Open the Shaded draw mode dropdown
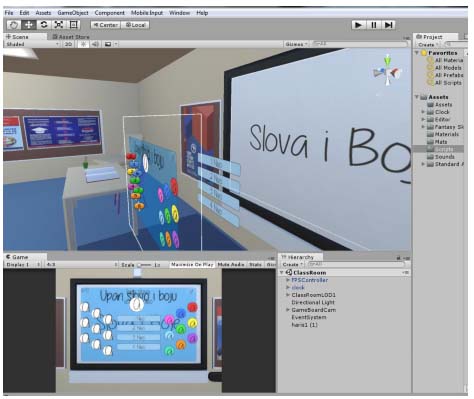Image resolution: width=474 pixels, height=399 pixels. point(32,44)
